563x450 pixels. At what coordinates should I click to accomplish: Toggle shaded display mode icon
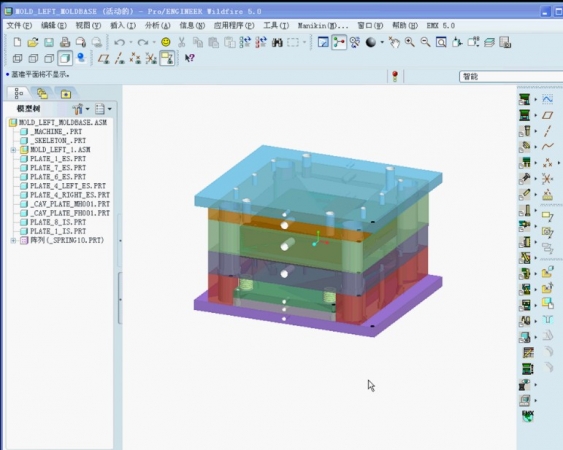[x=65, y=58]
